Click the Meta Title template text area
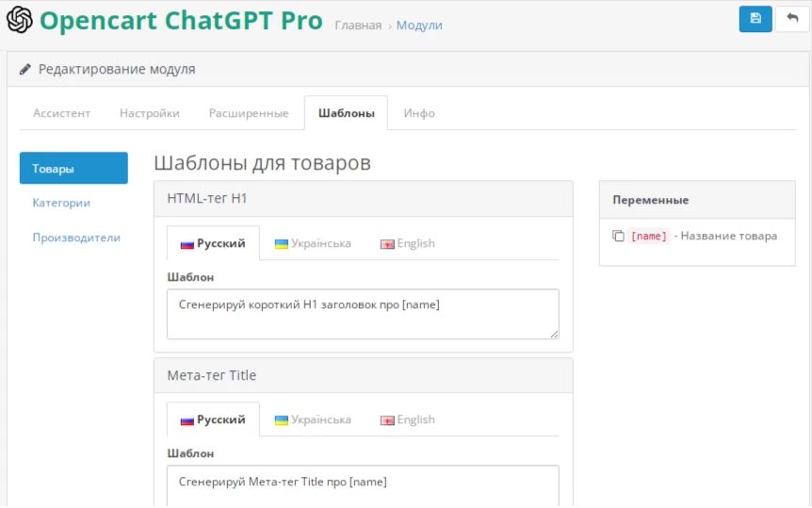 [x=363, y=485]
